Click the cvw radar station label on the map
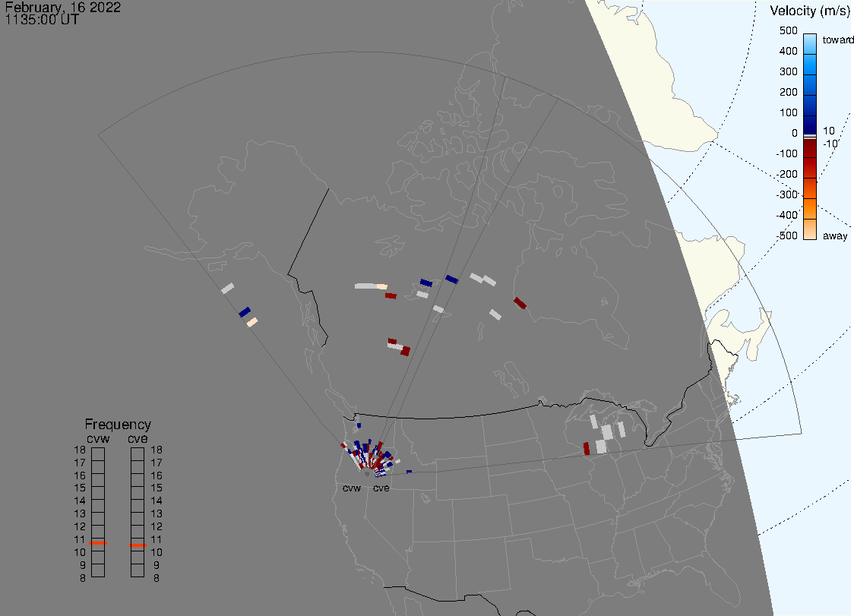 point(352,488)
